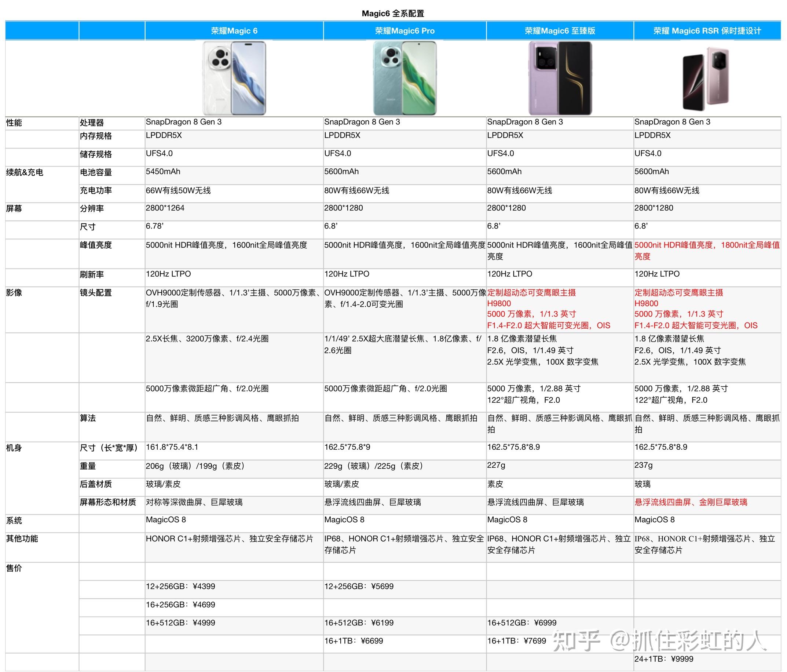Screen dimensions: 787x672
Task: Click the 电池容量 row label
Action: click(96, 172)
